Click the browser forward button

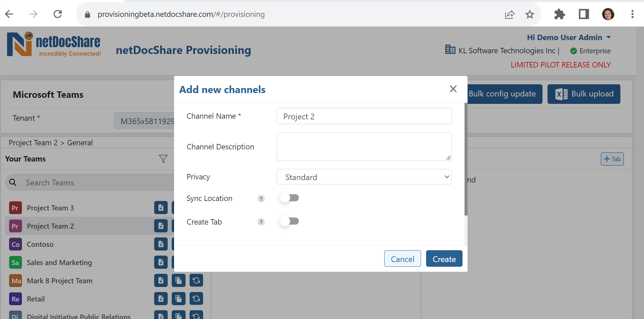(33, 14)
